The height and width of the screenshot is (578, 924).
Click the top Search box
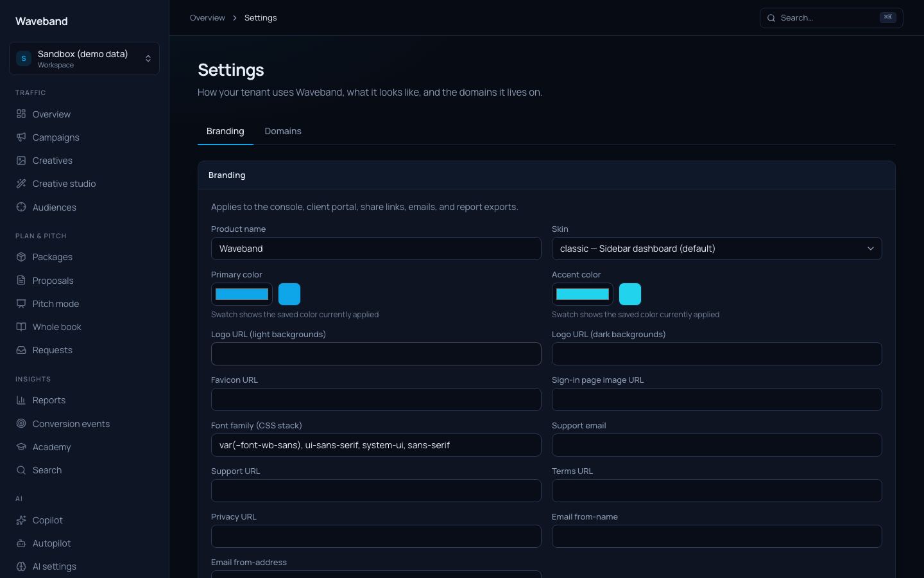(x=831, y=18)
